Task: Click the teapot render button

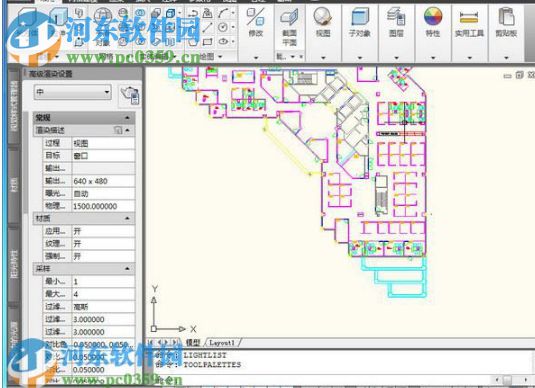Action: pos(130,95)
